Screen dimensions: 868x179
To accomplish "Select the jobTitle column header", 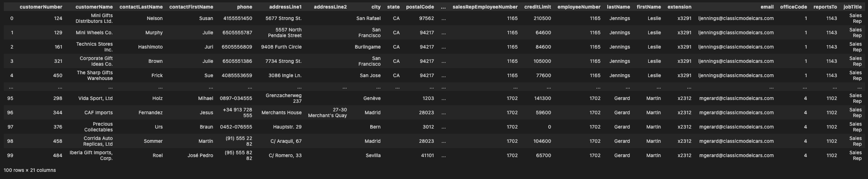I will [852, 7].
